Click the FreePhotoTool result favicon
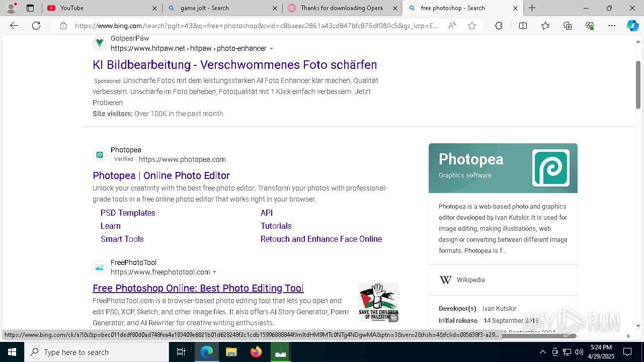Screen dimensions: 644x362 100,267
